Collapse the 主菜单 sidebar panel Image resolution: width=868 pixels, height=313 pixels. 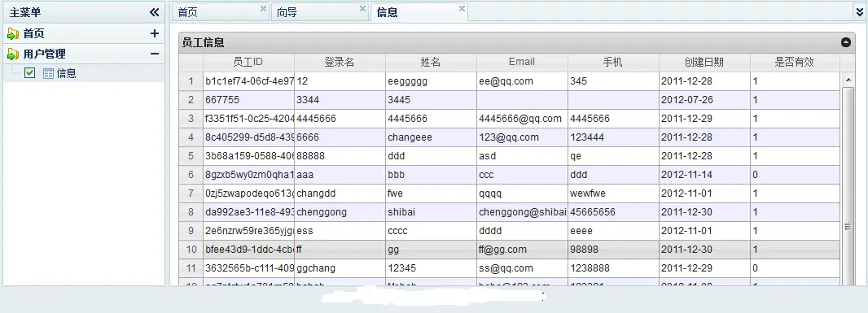pyautogui.click(x=155, y=12)
